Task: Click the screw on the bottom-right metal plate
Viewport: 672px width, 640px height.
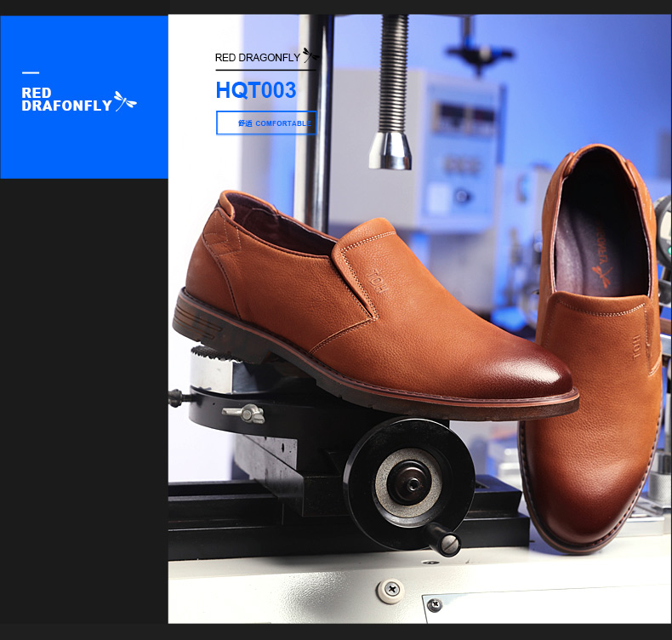Action: click(435, 605)
